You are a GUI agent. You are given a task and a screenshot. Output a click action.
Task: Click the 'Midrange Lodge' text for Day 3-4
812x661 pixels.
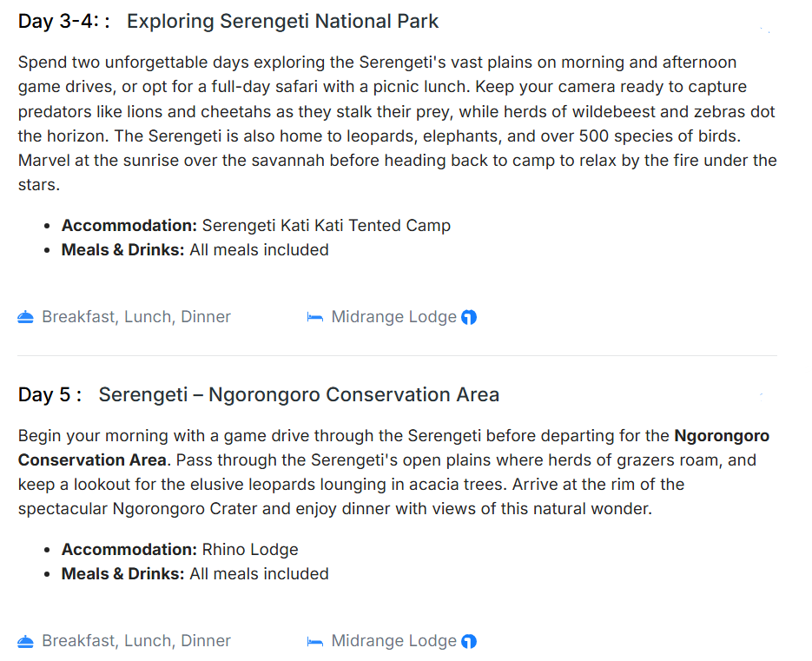[x=393, y=317]
